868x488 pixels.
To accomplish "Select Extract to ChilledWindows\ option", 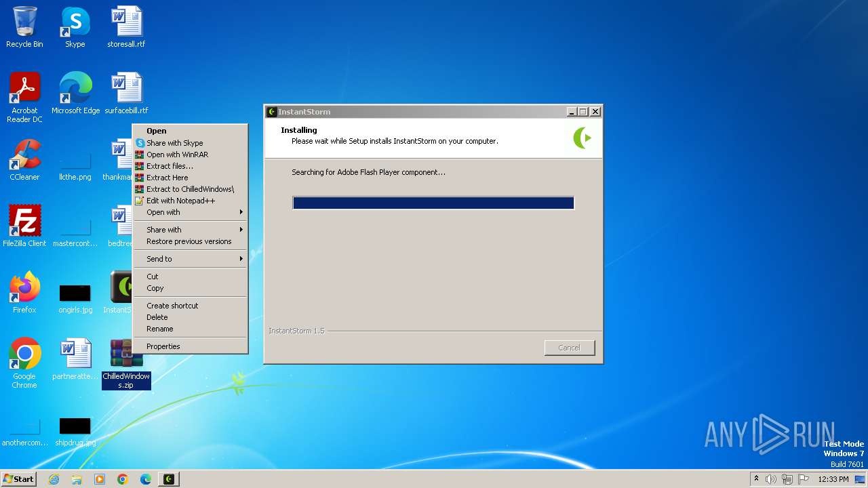I will [x=190, y=189].
